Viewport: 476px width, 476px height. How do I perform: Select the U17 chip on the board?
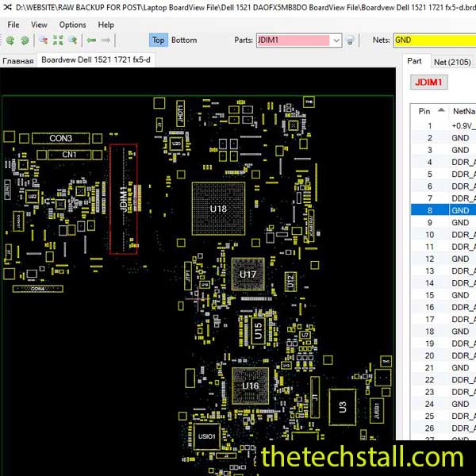tap(248, 274)
